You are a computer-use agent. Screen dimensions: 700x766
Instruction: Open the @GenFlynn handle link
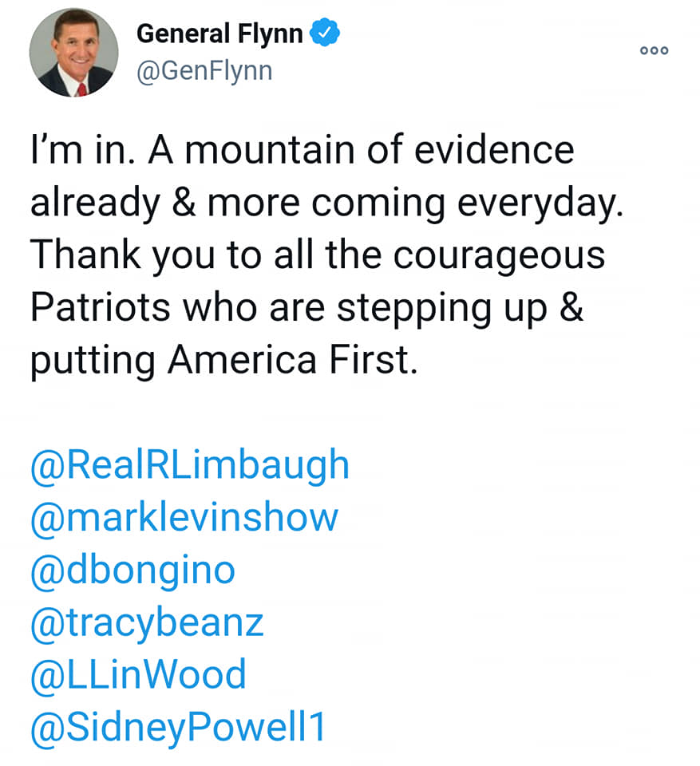coord(204,71)
